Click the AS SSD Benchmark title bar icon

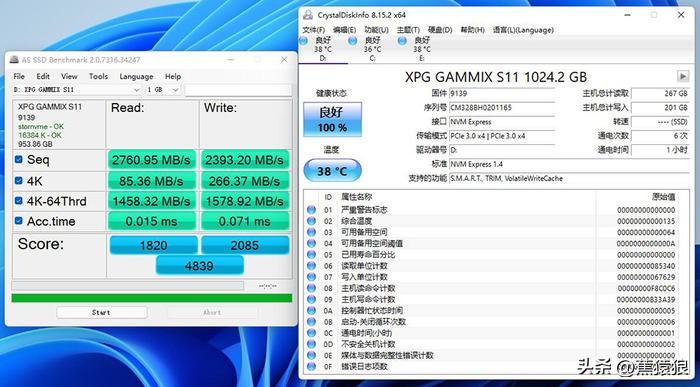pos(15,60)
